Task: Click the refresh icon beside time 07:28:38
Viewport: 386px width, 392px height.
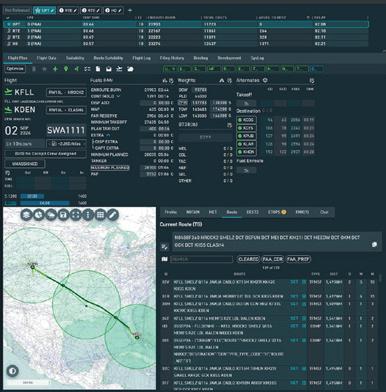Action: tap(229, 125)
